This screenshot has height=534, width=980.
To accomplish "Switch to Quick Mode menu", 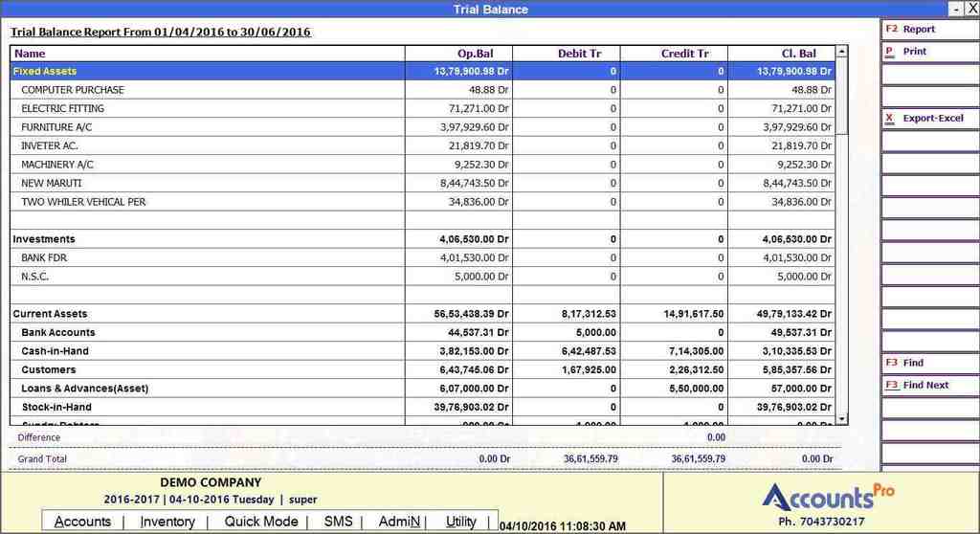I will coord(261,522).
